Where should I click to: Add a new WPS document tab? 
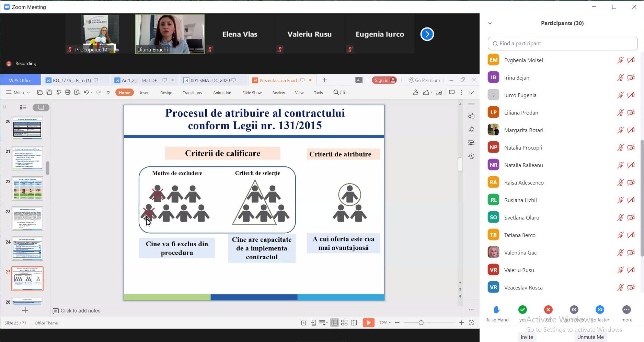coord(324,80)
